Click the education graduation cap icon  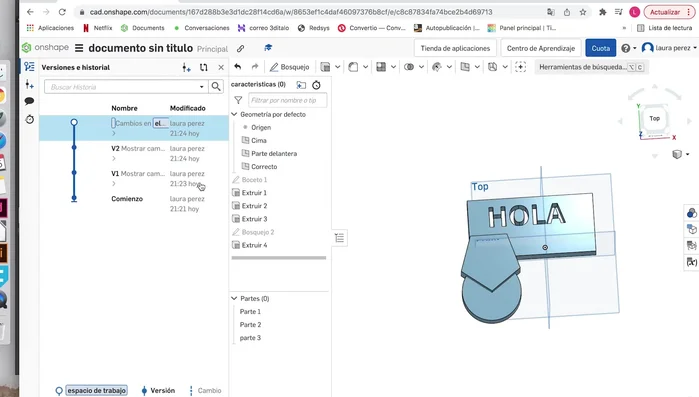coord(268,48)
